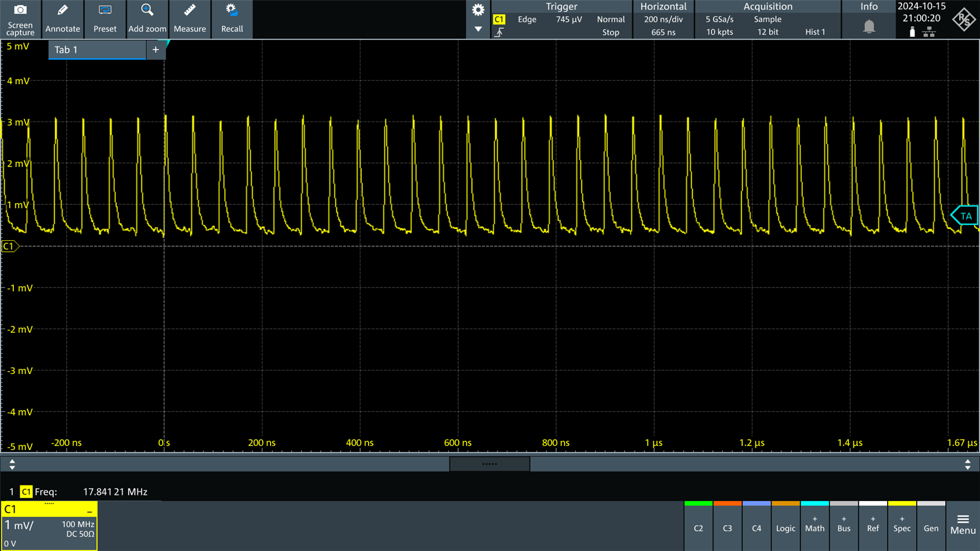Add a Ref waveform
This screenshot has height=551, width=980.
point(873,527)
